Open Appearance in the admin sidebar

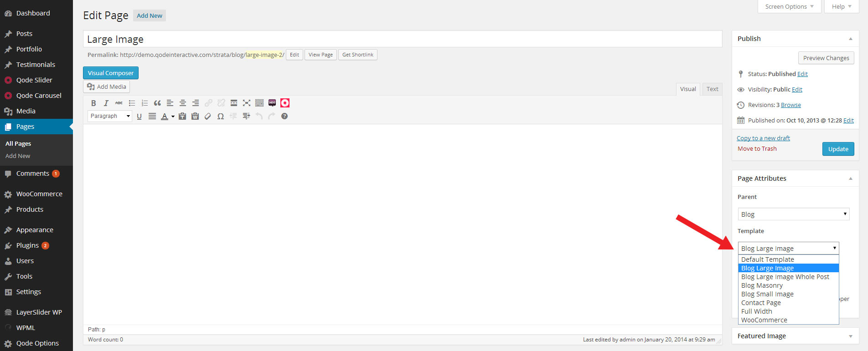coord(35,230)
